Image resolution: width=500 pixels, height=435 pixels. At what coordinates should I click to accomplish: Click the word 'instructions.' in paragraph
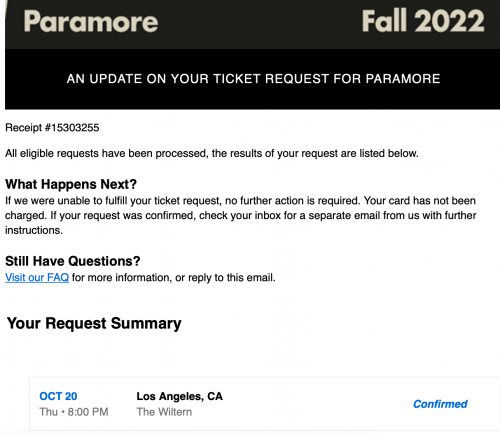(34, 230)
